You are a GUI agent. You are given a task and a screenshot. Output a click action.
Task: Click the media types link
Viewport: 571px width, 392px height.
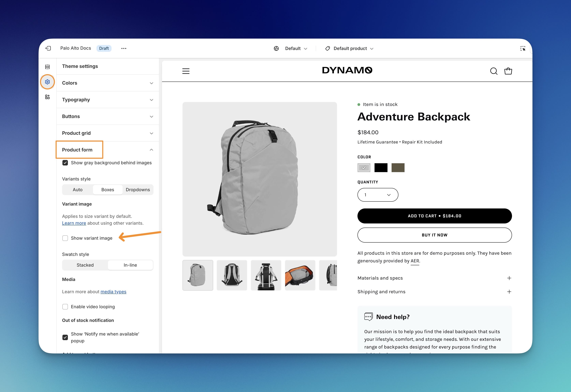[113, 292]
